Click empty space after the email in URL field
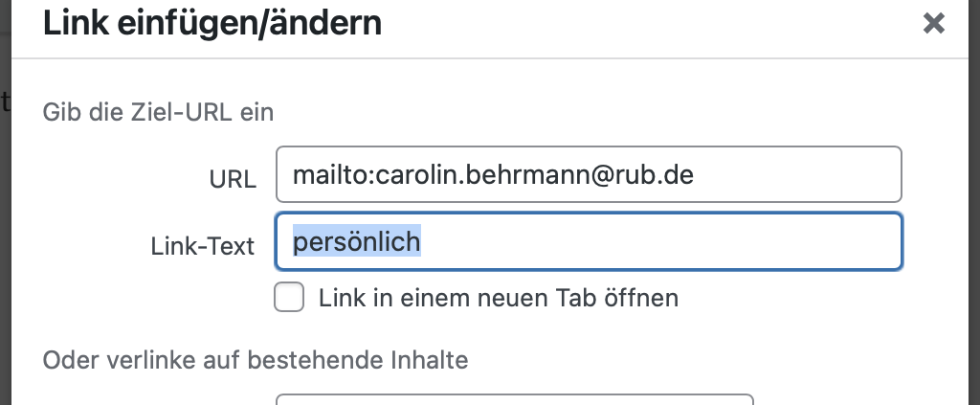The height and width of the screenshot is (405, 980). [793, 174]
